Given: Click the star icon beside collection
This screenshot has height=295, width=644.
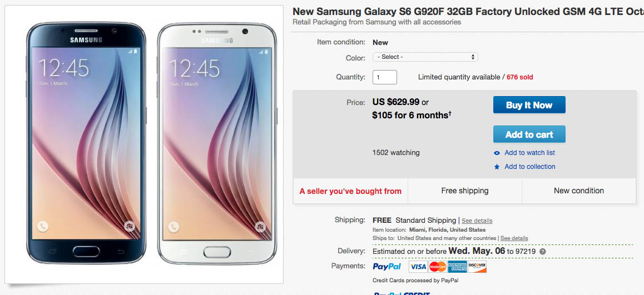Looking at the screenshot, I should click(x=497, y=167).
